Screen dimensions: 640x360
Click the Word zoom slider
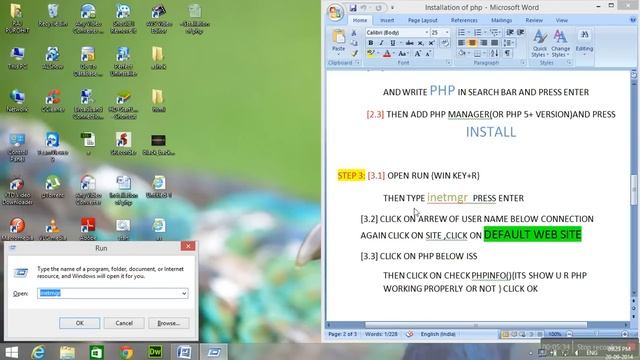[x=596, y=334]
